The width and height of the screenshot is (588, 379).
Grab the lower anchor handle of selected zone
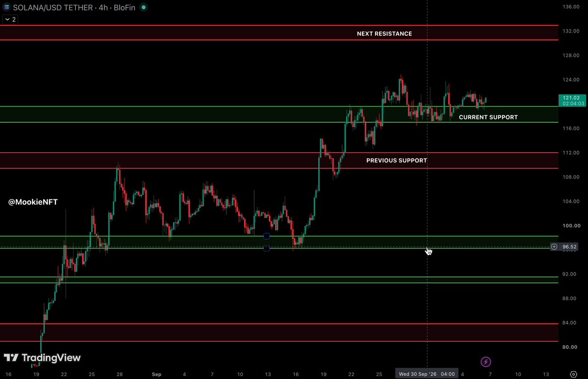[267, 248]
